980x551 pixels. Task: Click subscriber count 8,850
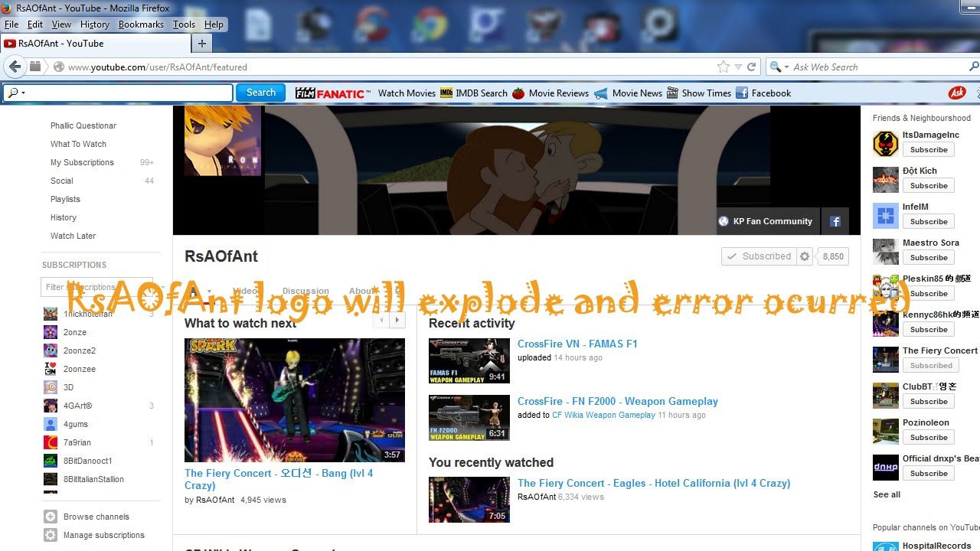[x=833, y=256]
